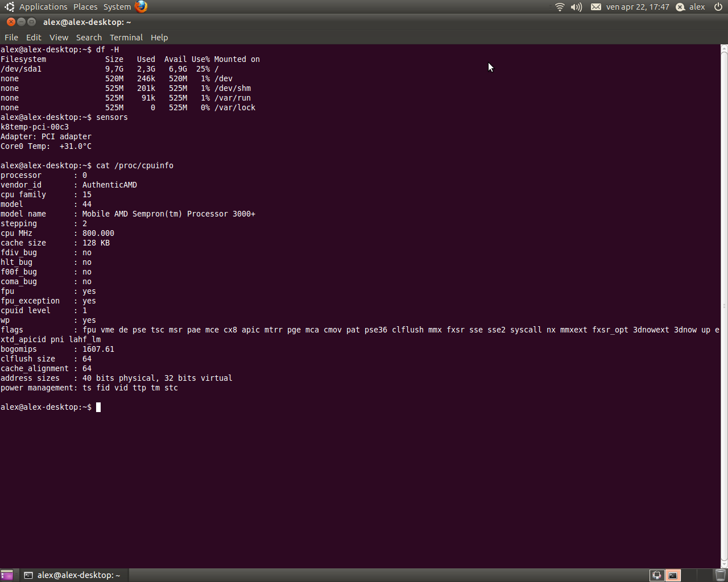Screen dimensions: 728x582
Task: Expand the Places menu
Action: click(85, 7)
